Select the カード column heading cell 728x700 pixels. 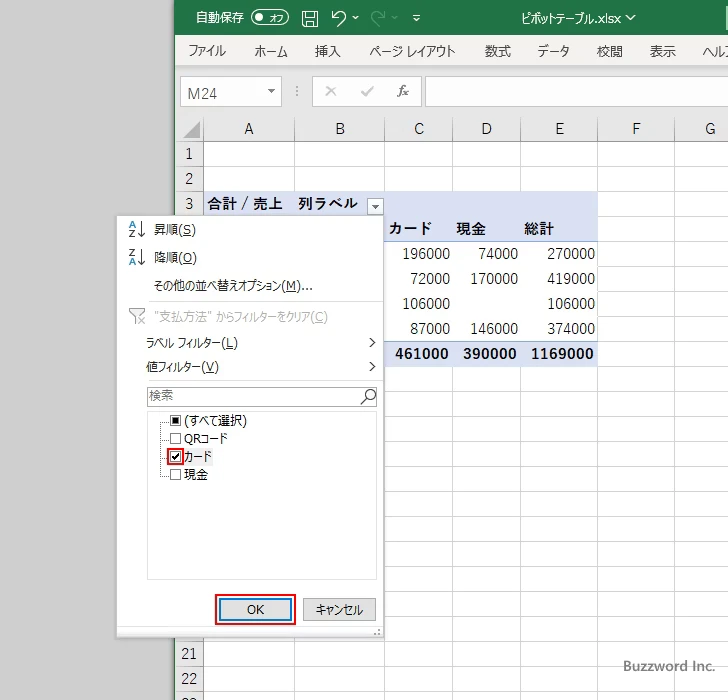(419, 229)
